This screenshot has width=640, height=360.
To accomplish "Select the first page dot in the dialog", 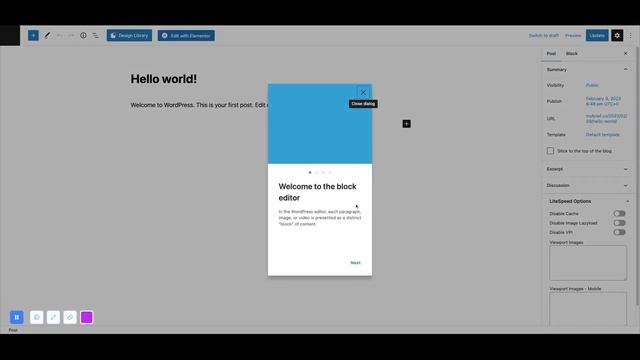I will click(x=310, y=172).
